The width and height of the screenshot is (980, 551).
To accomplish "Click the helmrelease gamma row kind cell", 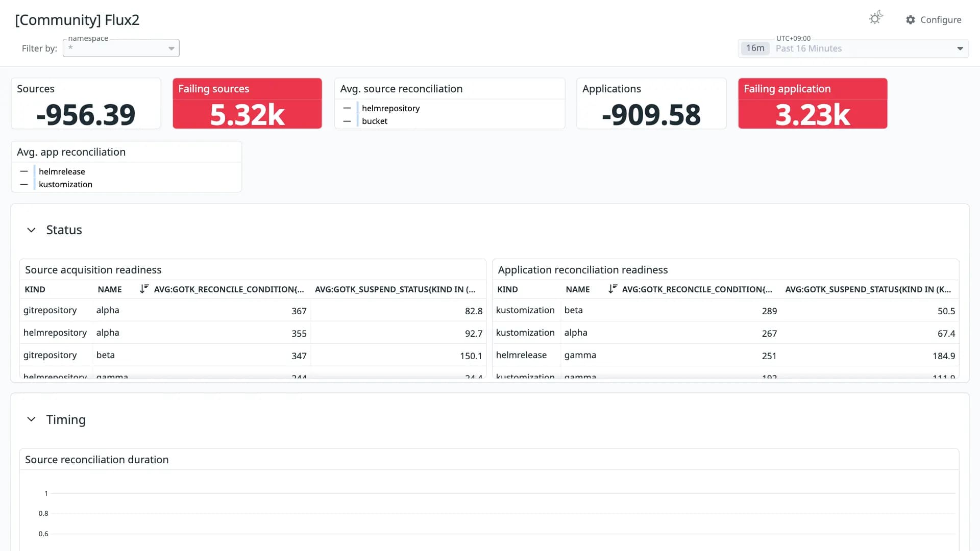I will coord(521,355).
